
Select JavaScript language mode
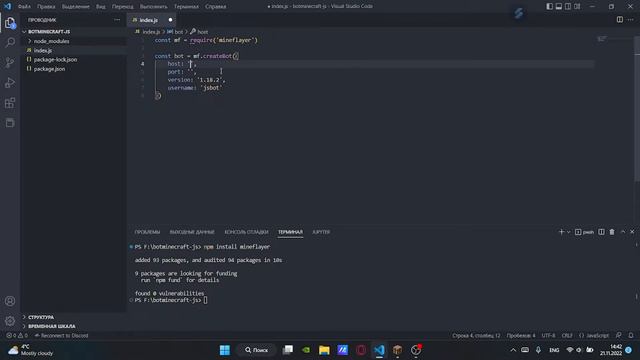[x=594, y=336]
